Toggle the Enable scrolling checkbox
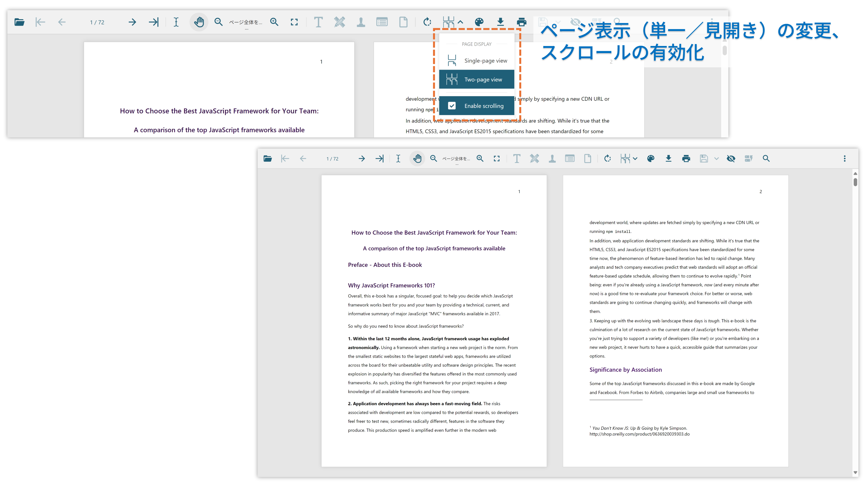This screenshot has height=488, width=868. (x=452, y=106)
